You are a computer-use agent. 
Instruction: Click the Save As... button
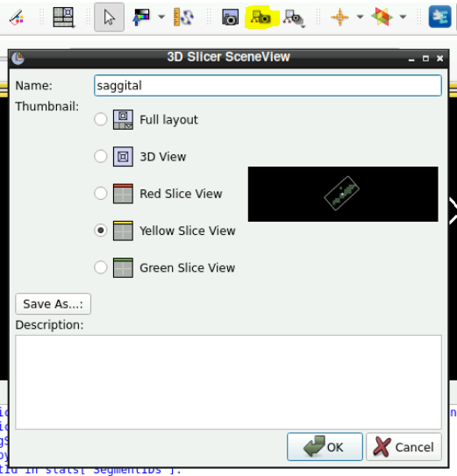click(x=54, y=303)
